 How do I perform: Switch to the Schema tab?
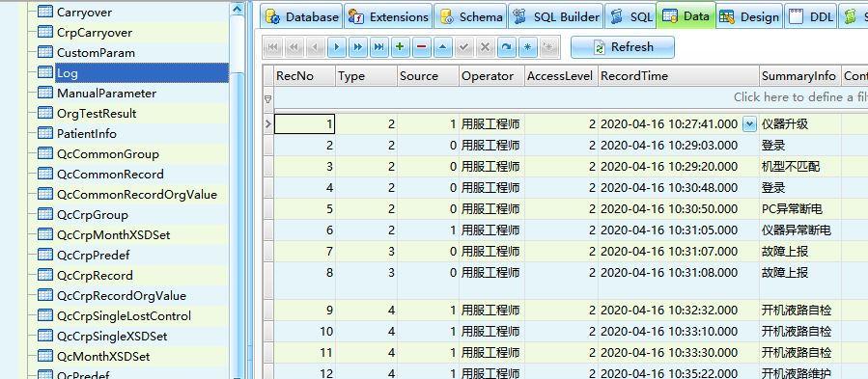point(470,17)
